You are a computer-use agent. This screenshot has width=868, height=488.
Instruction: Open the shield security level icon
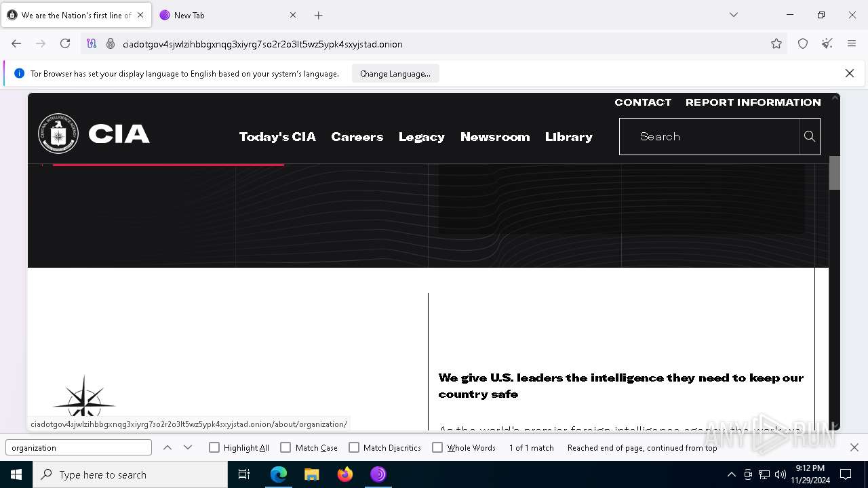[x=803, y=43]
